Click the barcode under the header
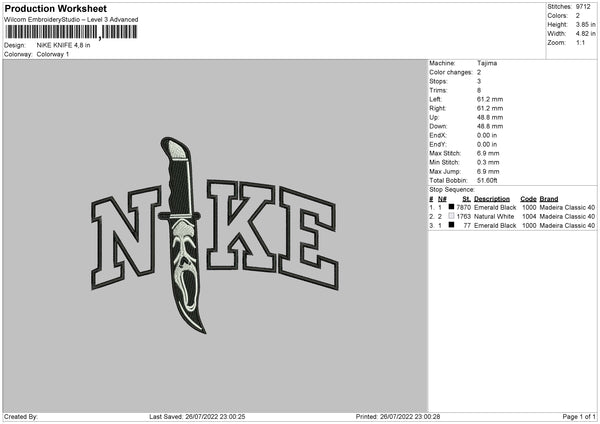Image resolution: width=600 pixels, height=424 pixels. (x=71, y=32)
